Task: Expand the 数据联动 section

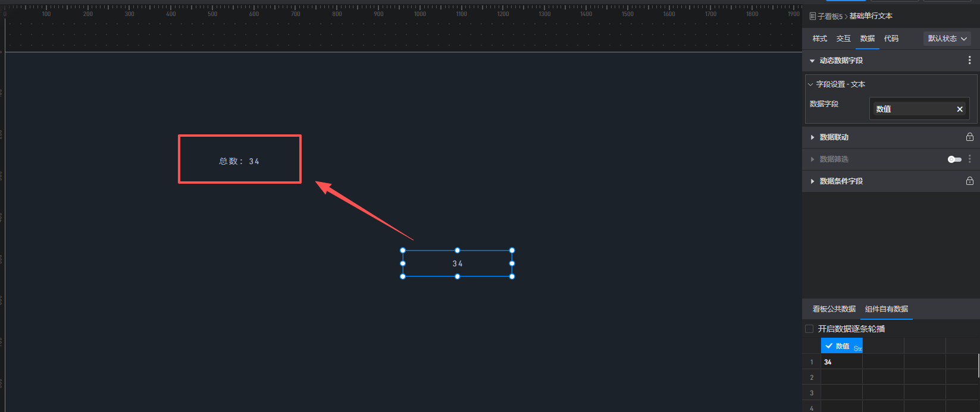Action: point(812,137)
